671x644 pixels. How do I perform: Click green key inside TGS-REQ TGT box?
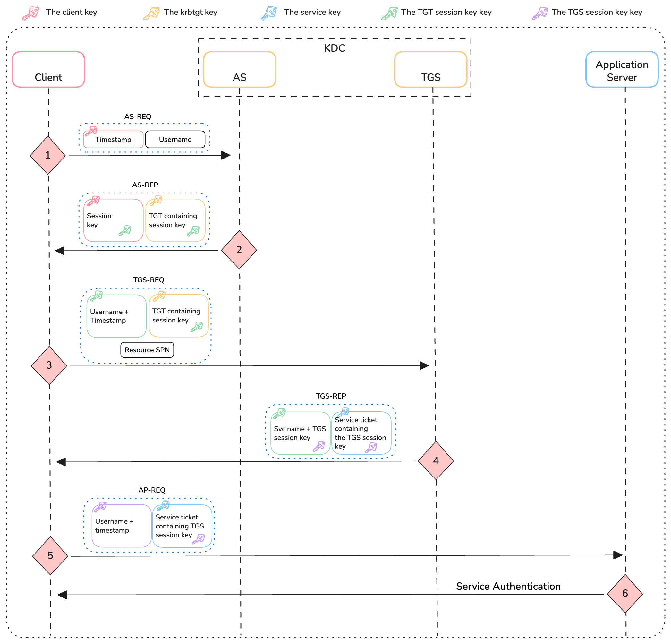coord(197,327)
